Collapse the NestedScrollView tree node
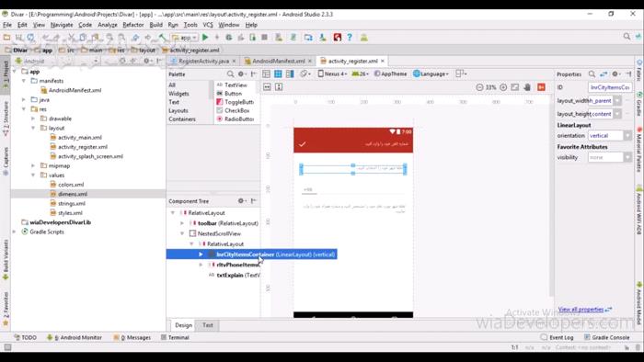Screen dimensions: 644x362 tap(182, 233)
